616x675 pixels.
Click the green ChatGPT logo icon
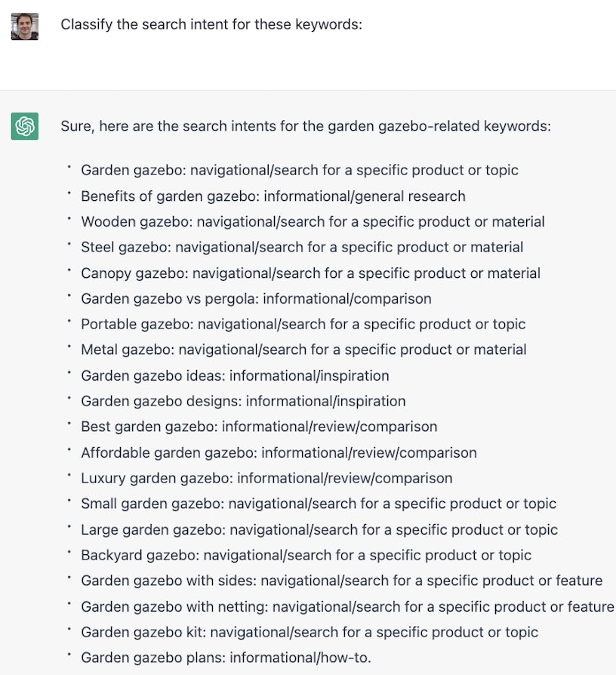(25, 126)
